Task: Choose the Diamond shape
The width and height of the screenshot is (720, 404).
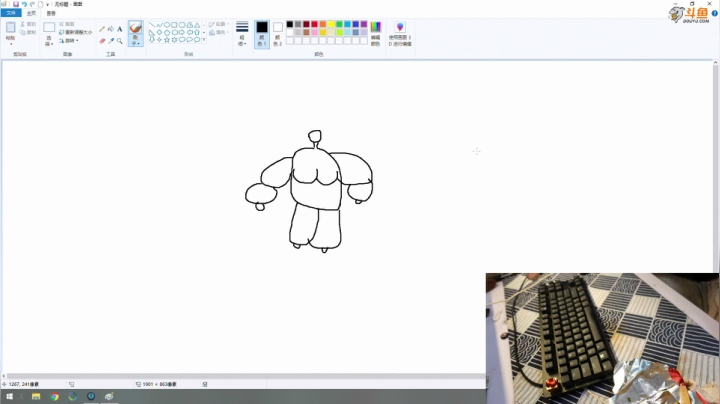Action: [159, 33]
